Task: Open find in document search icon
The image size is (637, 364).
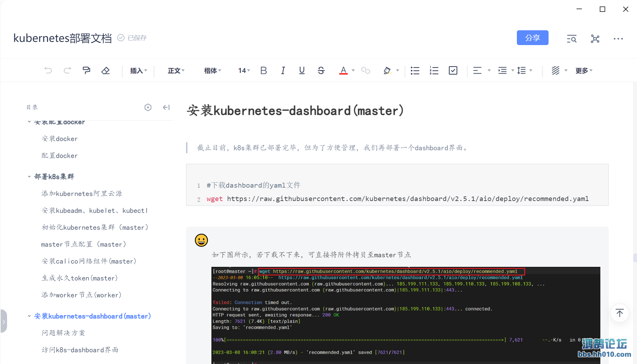Action: [x=571, y=39]
